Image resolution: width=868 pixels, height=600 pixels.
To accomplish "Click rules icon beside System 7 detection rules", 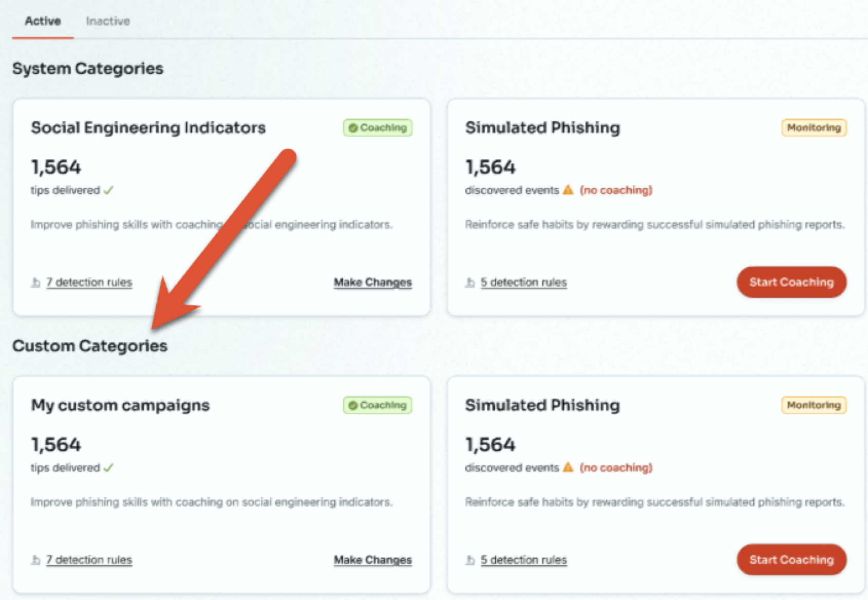I will (35, 283).
